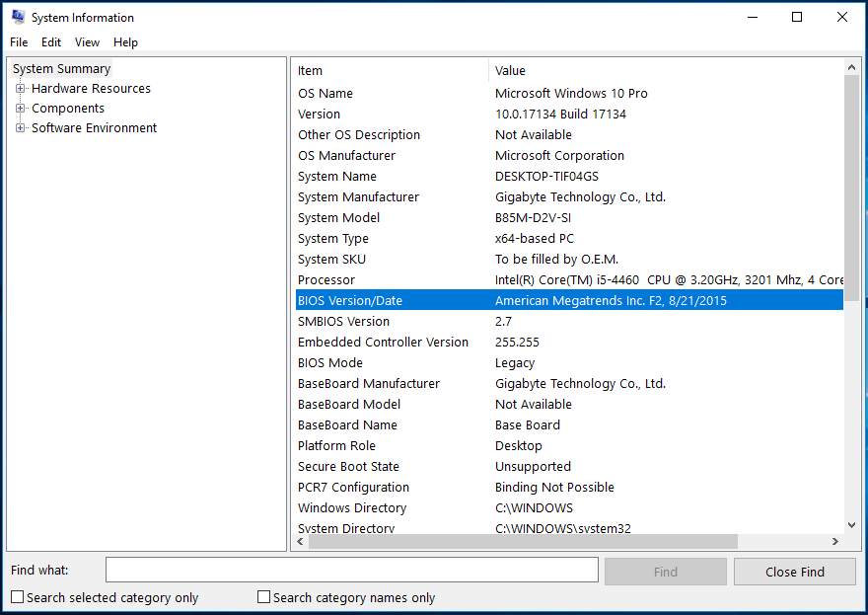Click the vertical scrollbar down arrow

click(x=852, y=525)
